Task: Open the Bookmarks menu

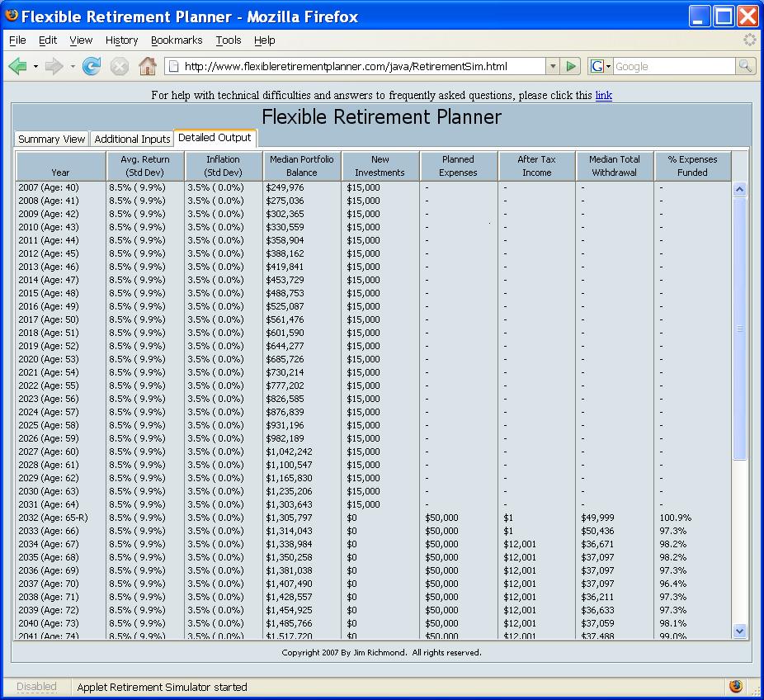Action: tap(177, 40)
